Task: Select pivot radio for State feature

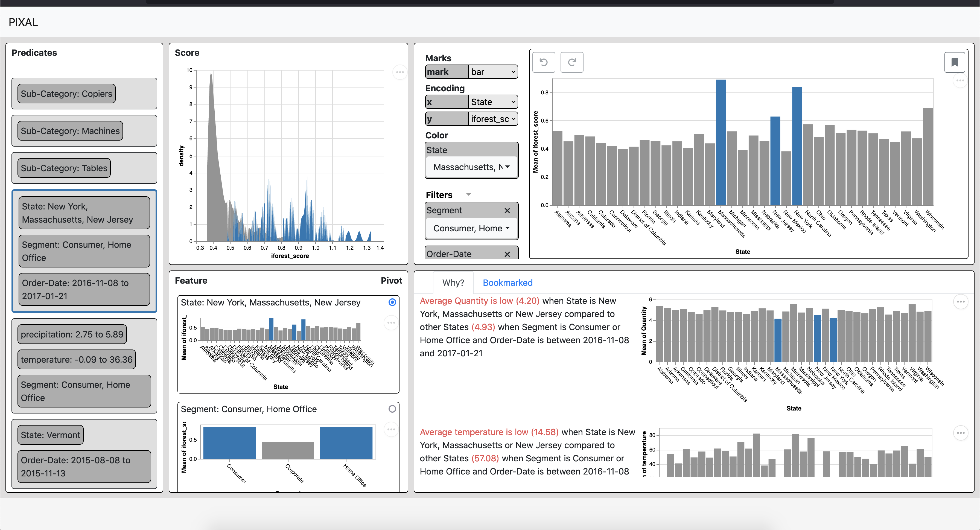Action: [x=392, y=302]
